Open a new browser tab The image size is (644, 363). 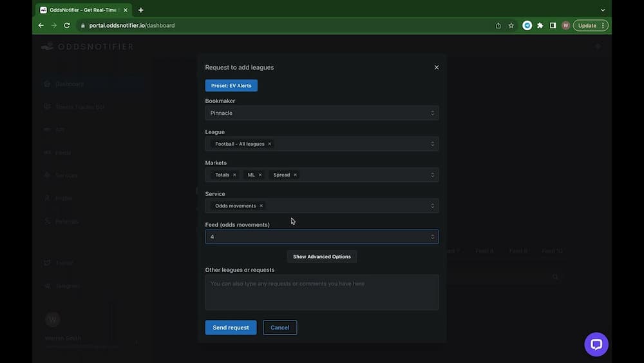coord(141,10)
